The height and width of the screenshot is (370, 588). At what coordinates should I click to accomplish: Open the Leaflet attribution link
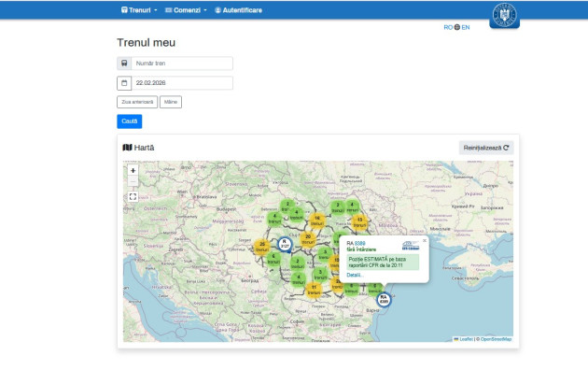coord(466,339)
